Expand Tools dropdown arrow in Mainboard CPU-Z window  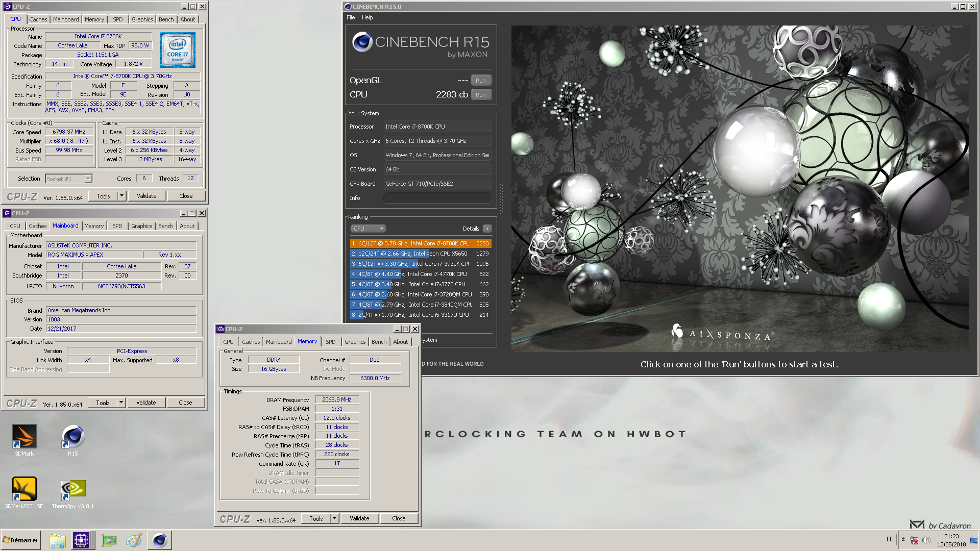pos(121,403)
